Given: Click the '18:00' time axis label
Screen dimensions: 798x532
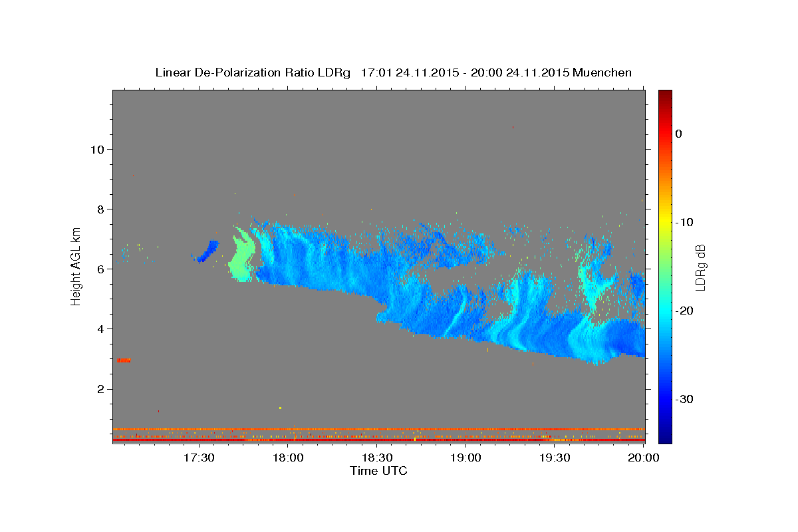Looking at the screenshot, I should pos(288,458).
